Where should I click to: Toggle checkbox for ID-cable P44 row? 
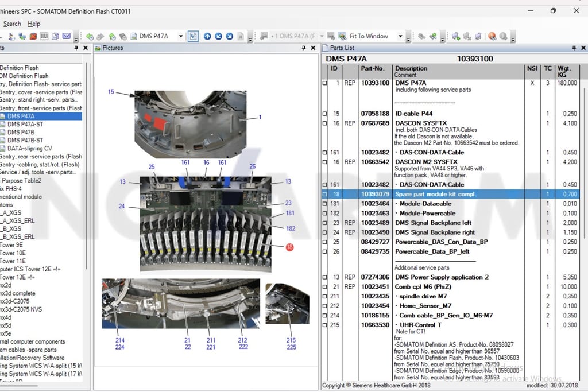[x=325, y=114]
